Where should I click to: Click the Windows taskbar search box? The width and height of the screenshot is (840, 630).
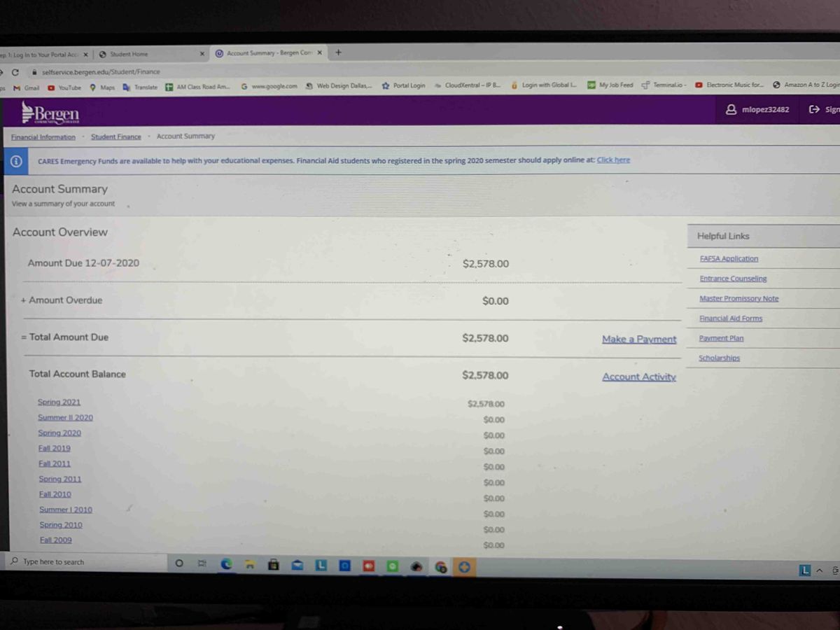point(84,562)
